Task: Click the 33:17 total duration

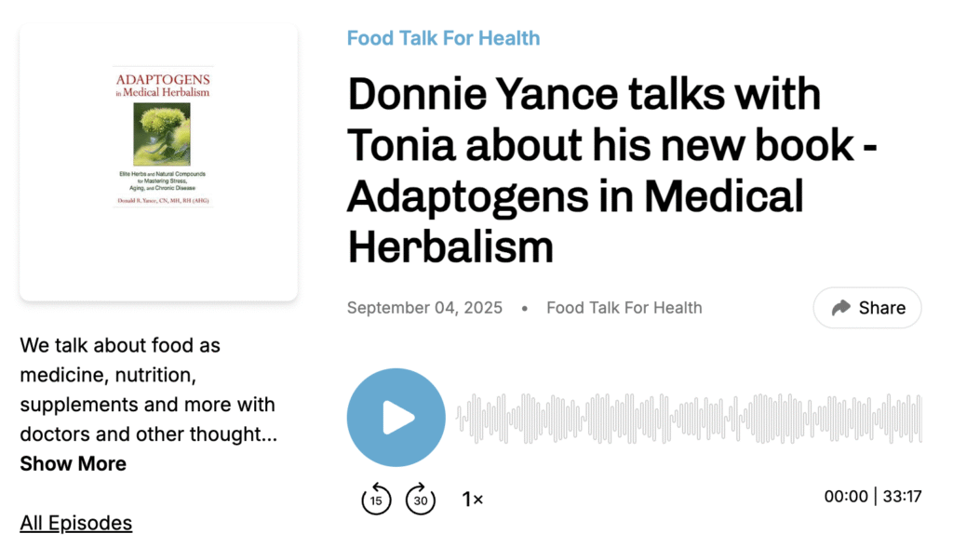Action: tap(902, 497)
